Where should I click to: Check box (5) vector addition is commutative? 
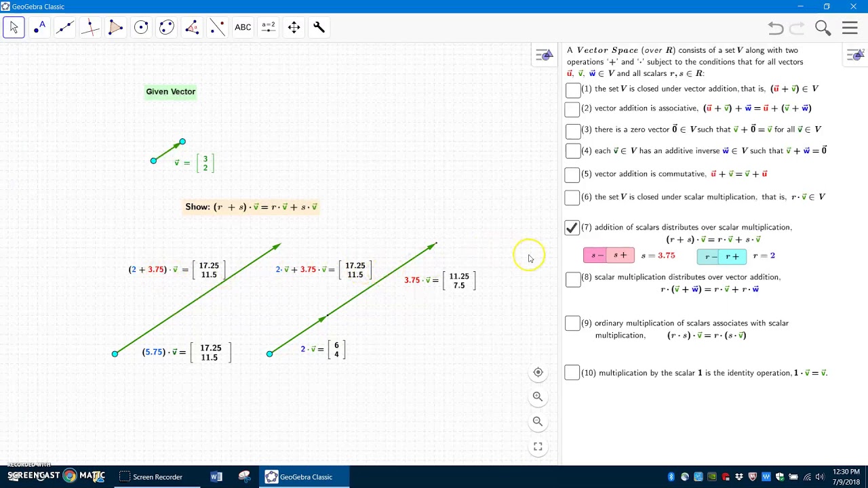(x=572, y=175)
